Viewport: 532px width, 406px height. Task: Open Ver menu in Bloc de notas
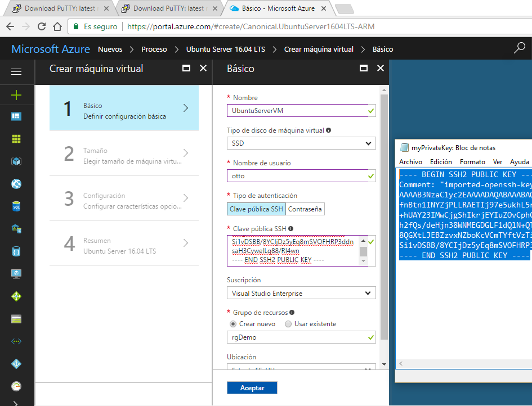tap(498, 162)
